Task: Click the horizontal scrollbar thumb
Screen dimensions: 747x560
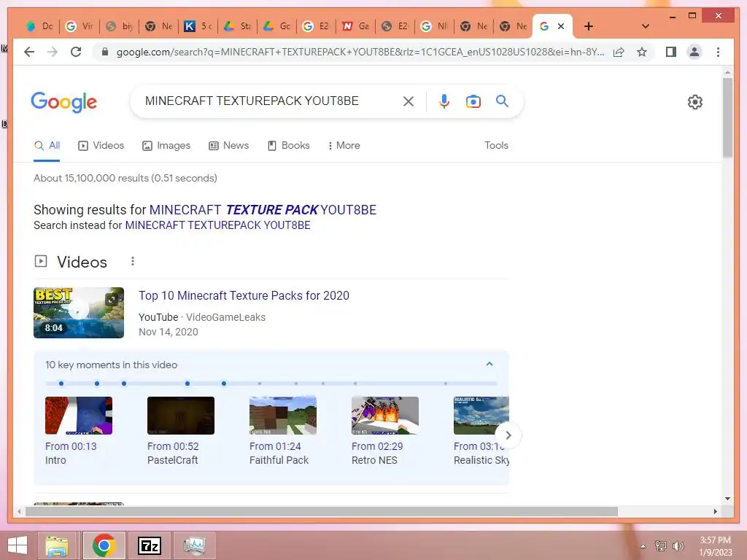Action: pyautogui.click(x=322, y=511)
